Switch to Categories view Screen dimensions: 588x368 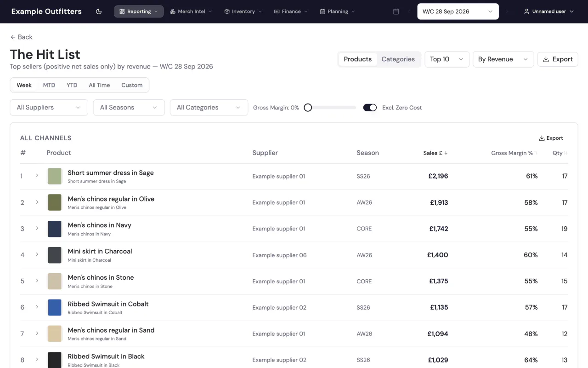point(398,59)
